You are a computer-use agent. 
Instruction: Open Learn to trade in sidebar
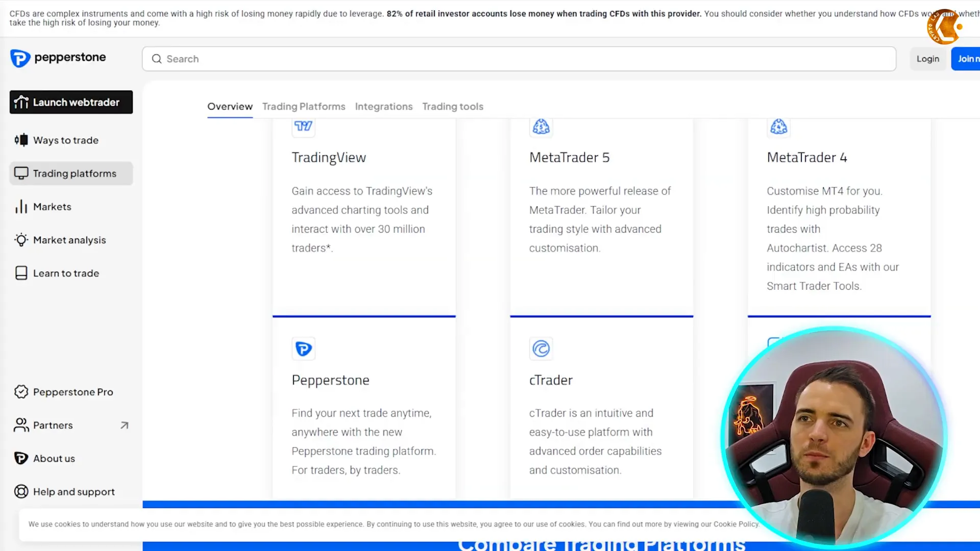(71, 273)
